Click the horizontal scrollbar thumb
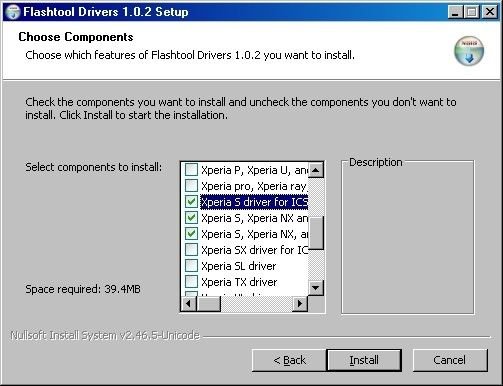This screenshot has width=503, height=386. [x=209, y=304]
